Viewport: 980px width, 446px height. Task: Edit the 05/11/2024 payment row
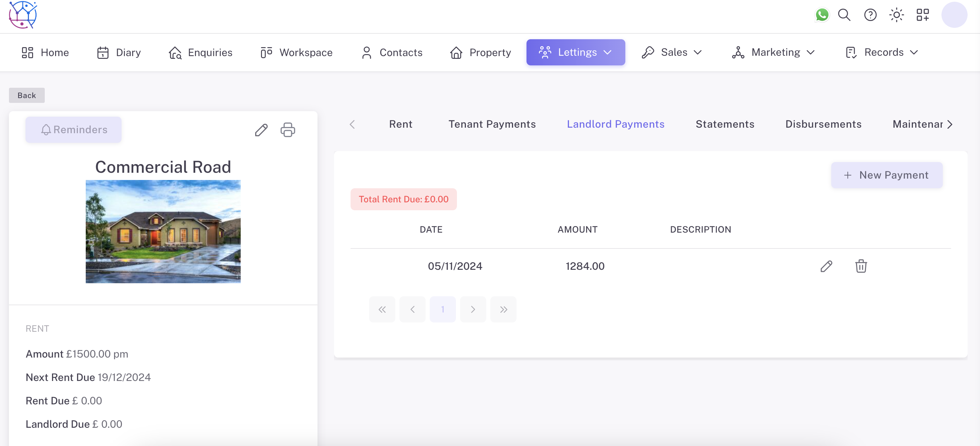[x=826, y=266]
